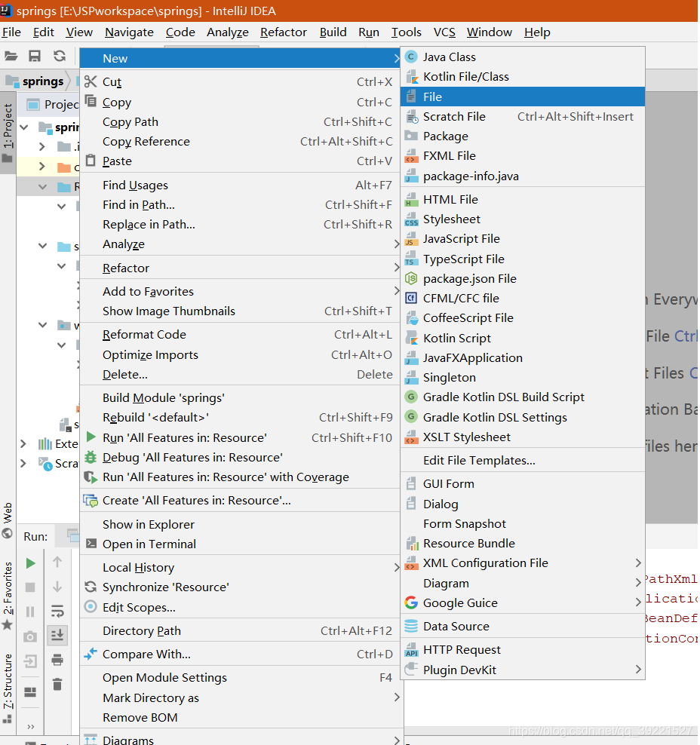The width and height of the screenshot is (700, 745).
Task: Click the Up stack trace arrow
Action: (57, 562)
